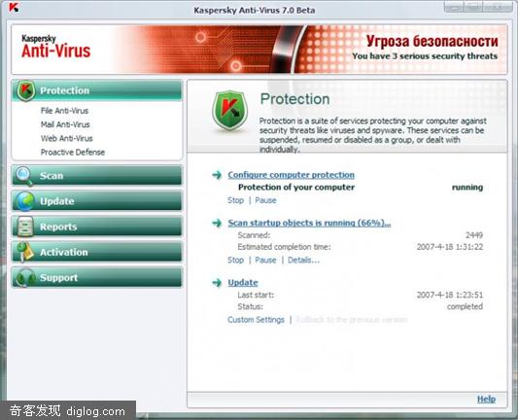
Task: Click the Update globe icon
Action: click(x=25, y=201)
